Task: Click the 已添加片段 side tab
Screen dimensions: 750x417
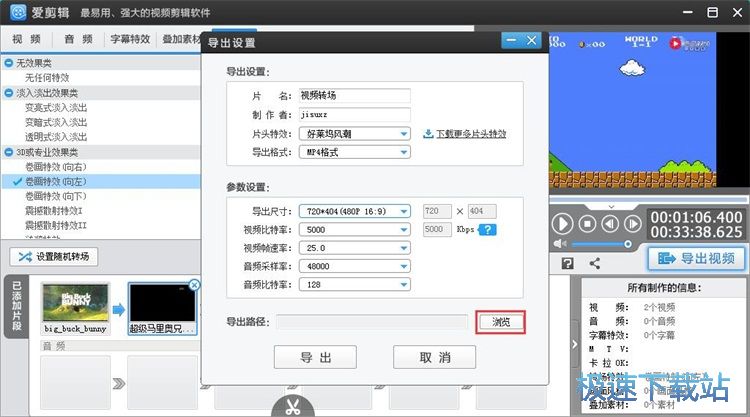Action: point(17,307)
